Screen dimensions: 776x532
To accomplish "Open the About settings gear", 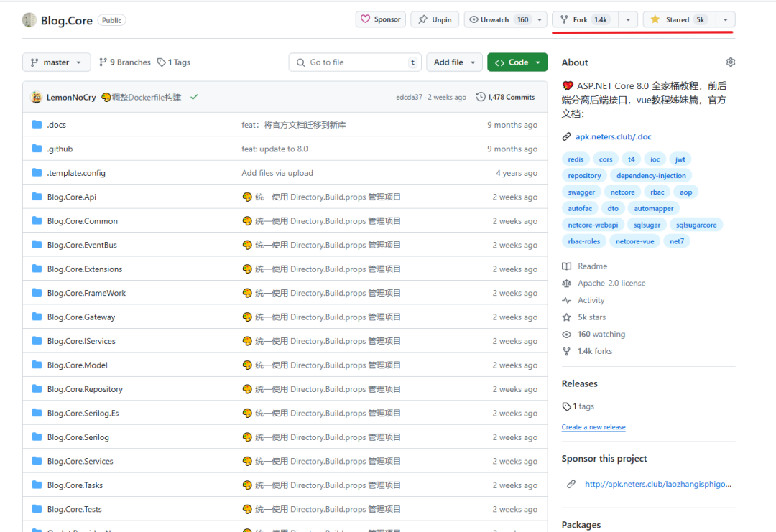I will [x=731, y=62].
